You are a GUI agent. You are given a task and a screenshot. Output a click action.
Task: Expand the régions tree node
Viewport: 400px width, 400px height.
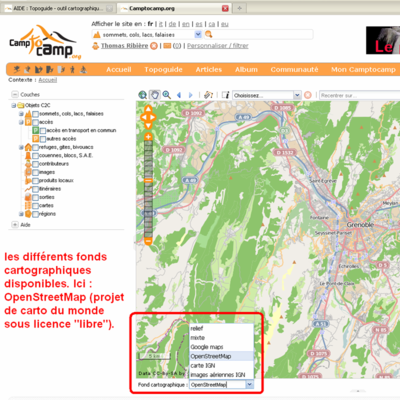21,214
